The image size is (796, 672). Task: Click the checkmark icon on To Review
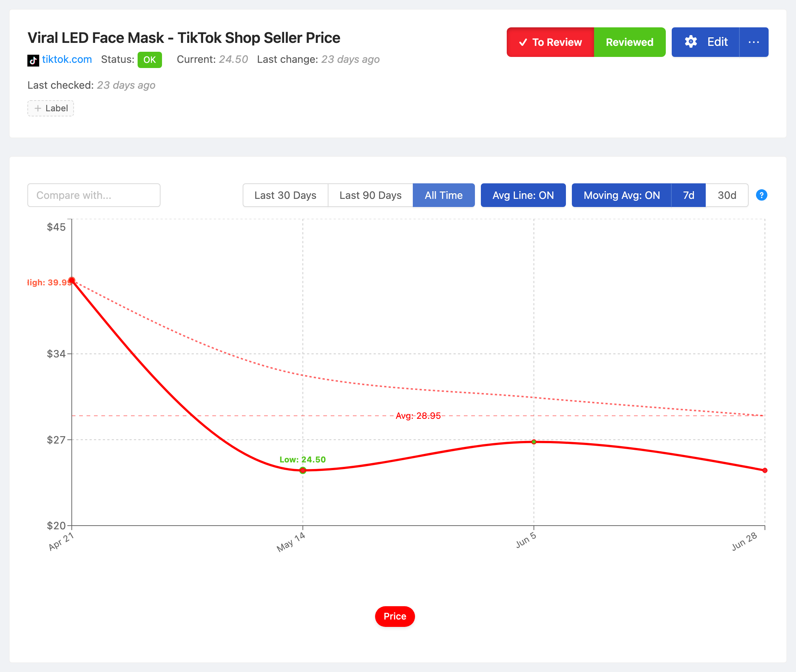point(523,42)
